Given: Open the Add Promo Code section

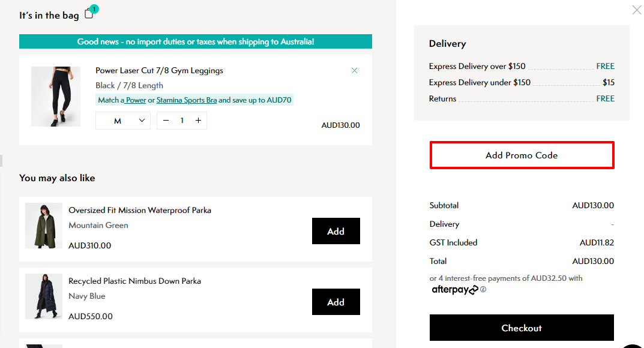Looking at the screenshot, I should 522,155.
